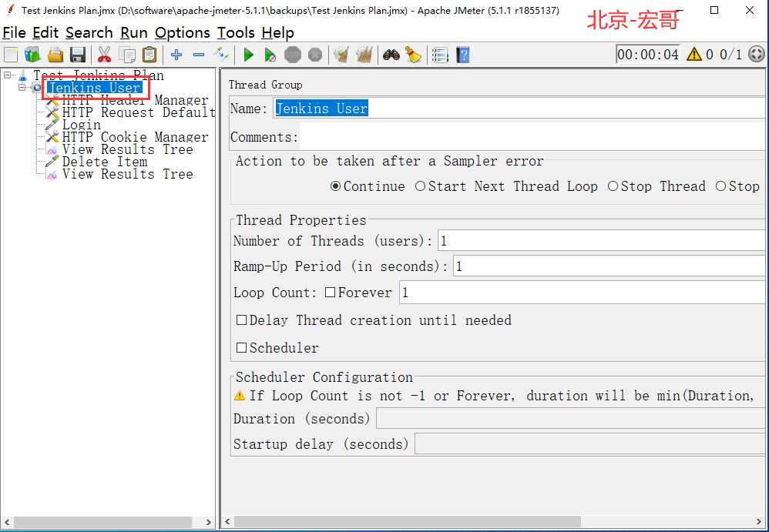The image size is (769, 532).
Task: Click right arrow of tree panel scrollbar
Action: (209, 522)
